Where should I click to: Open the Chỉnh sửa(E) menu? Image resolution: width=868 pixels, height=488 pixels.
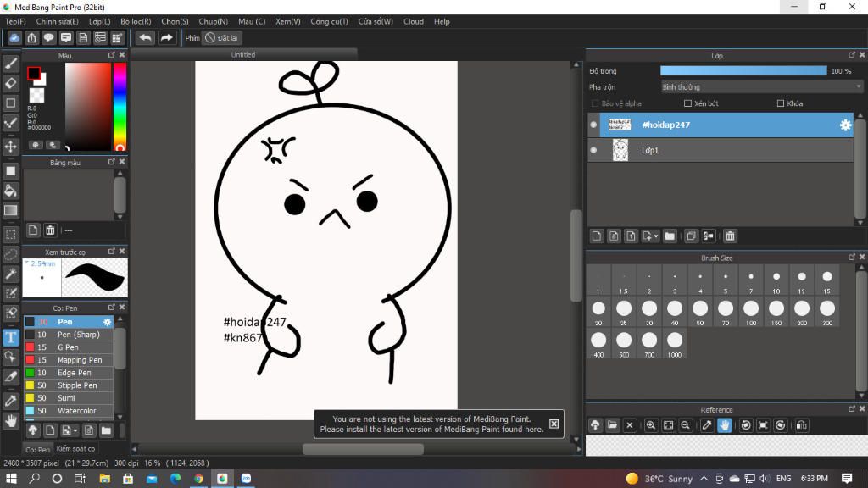[x=57, y=21]
